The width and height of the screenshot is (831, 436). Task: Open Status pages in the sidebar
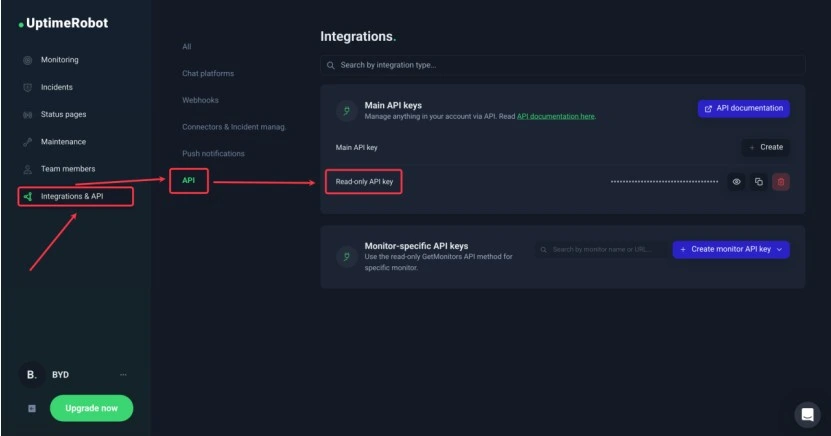pyautogui.click(x=63, y=114)
